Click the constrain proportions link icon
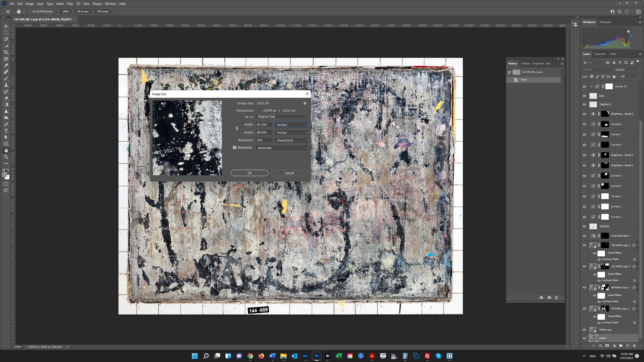Screen dimensions: 644x362 point(237,128)
